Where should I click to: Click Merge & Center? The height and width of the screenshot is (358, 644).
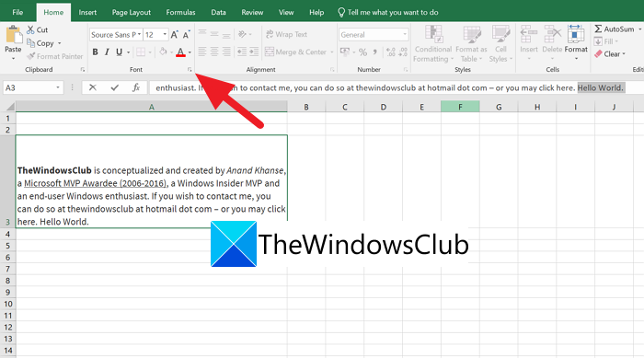pos(295,52)
